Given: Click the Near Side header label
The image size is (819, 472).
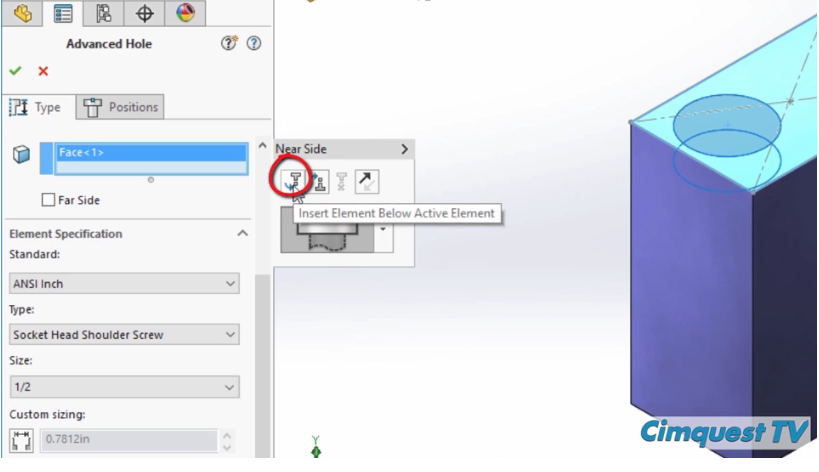Looking at the screenshot, I should 301,149.
